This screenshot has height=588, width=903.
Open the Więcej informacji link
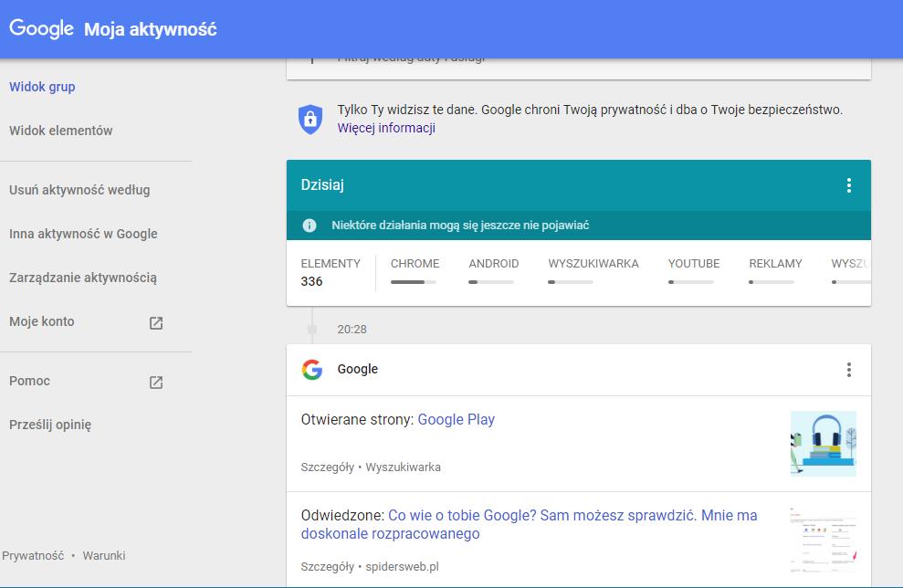point(386,128)
